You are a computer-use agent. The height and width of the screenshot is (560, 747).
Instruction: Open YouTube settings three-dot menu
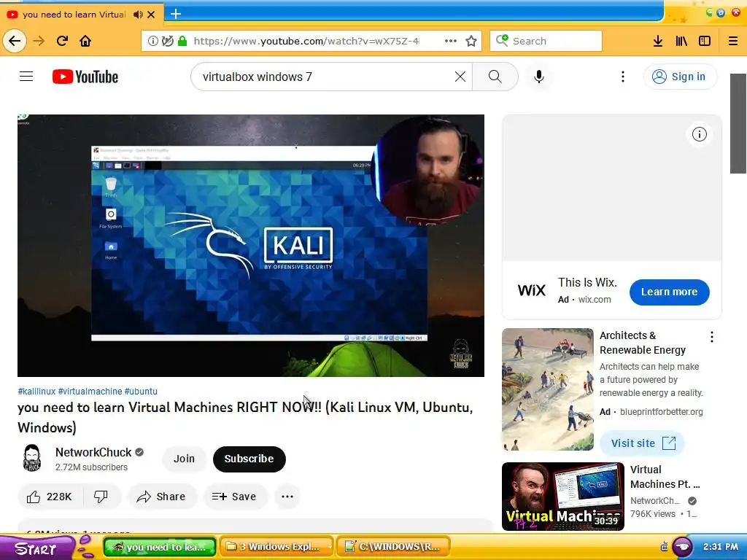[623, 77]
